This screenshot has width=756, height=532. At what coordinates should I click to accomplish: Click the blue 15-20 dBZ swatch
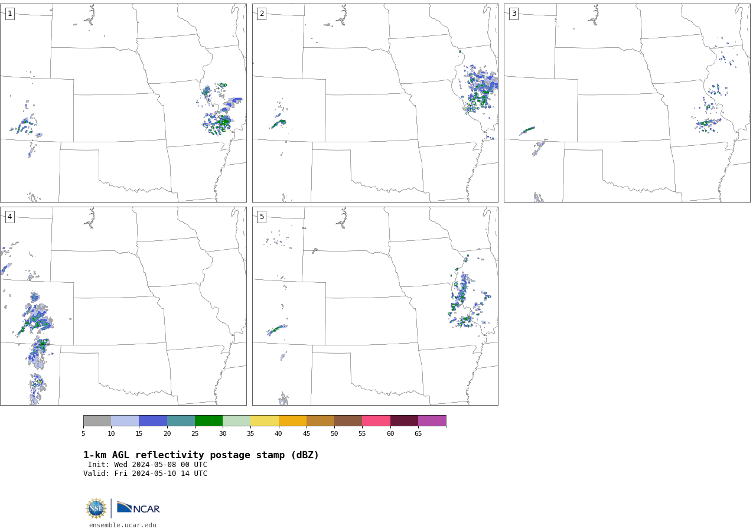point(153,420)
